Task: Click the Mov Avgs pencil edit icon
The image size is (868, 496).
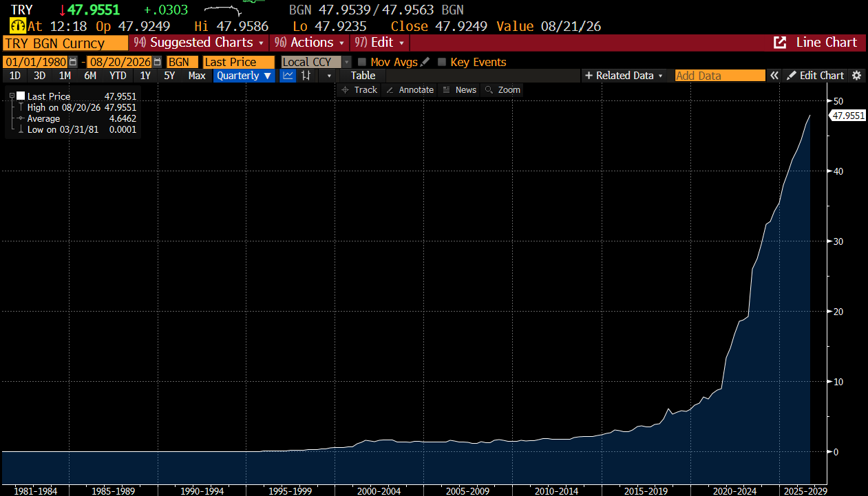Action: (425, 62)
